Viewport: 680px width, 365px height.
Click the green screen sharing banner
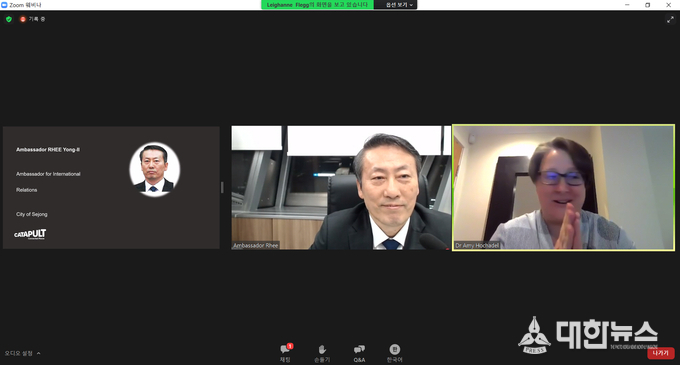[317, 5]
